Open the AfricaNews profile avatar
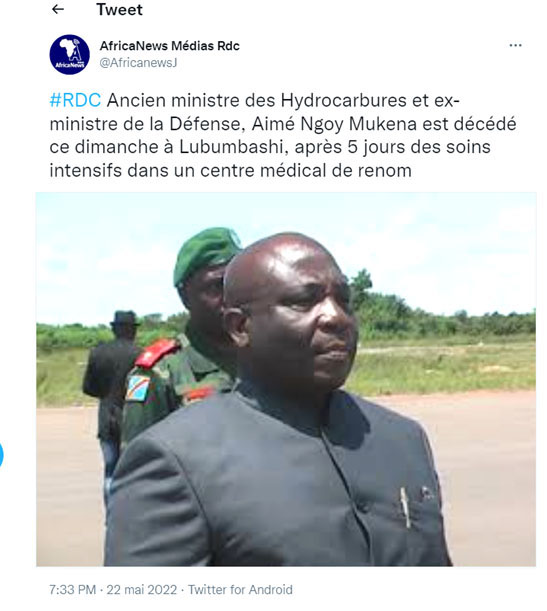 pos(69,54)
